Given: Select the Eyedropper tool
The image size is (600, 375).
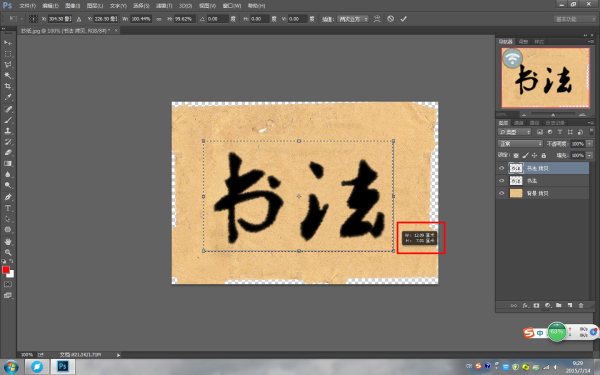Looking at the screenshot, I should click(x=8, y=98).
